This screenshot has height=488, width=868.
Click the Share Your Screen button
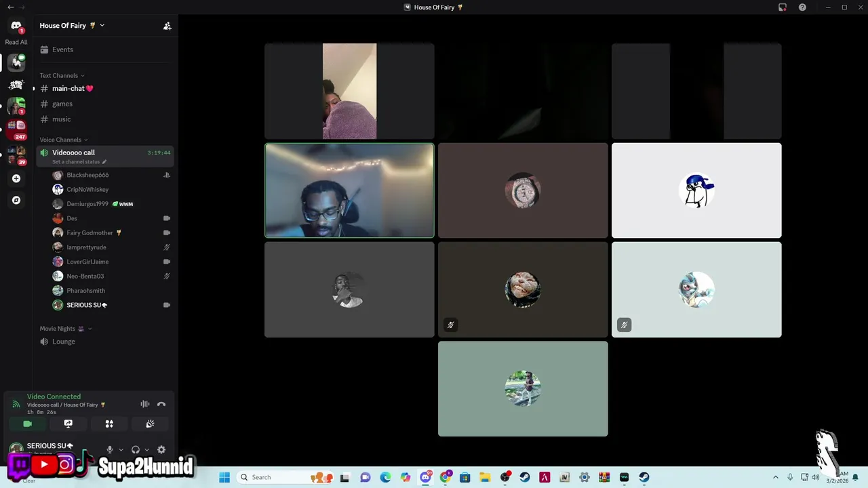pyautogui.click(x=68, y=424)
